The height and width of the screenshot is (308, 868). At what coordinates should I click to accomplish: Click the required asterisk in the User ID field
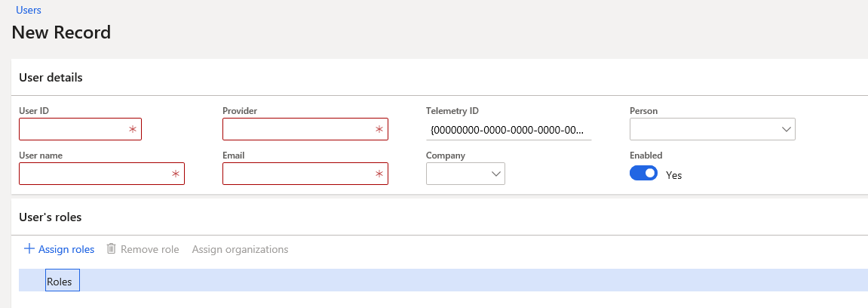click(133, 130)
